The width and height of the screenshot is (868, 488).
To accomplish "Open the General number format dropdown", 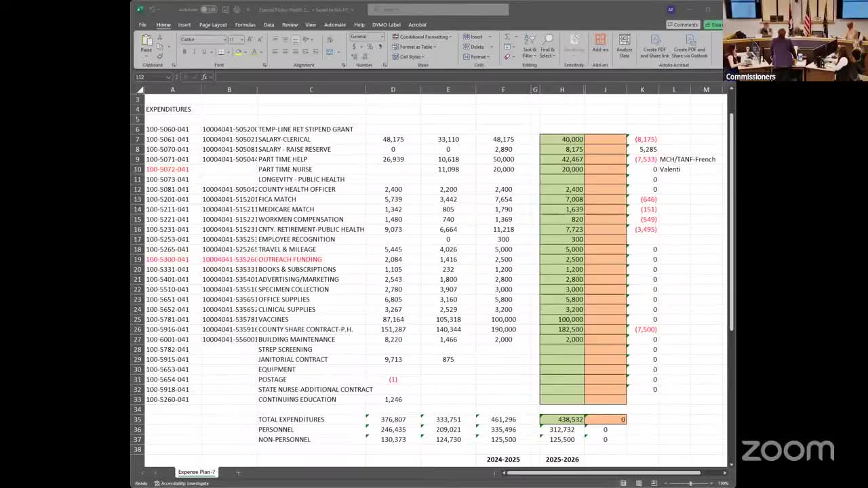I will pos(382,37).
